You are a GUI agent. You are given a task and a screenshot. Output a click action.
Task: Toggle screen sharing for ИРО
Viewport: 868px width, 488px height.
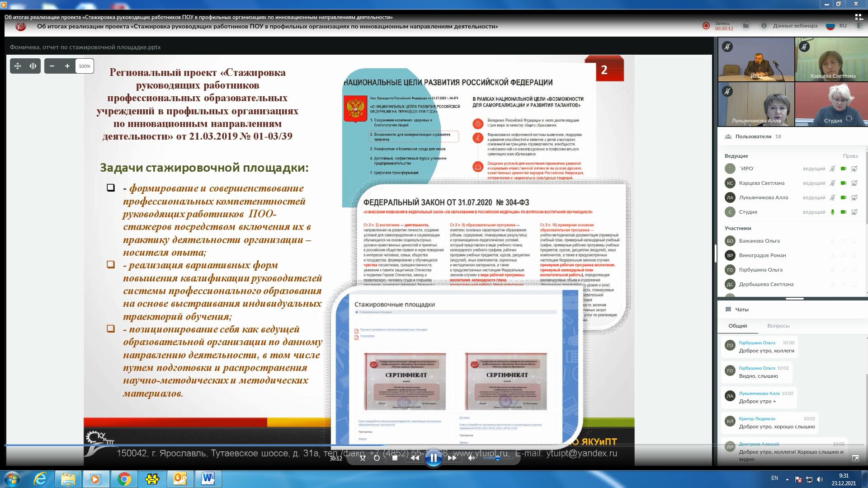pos(854,169)
